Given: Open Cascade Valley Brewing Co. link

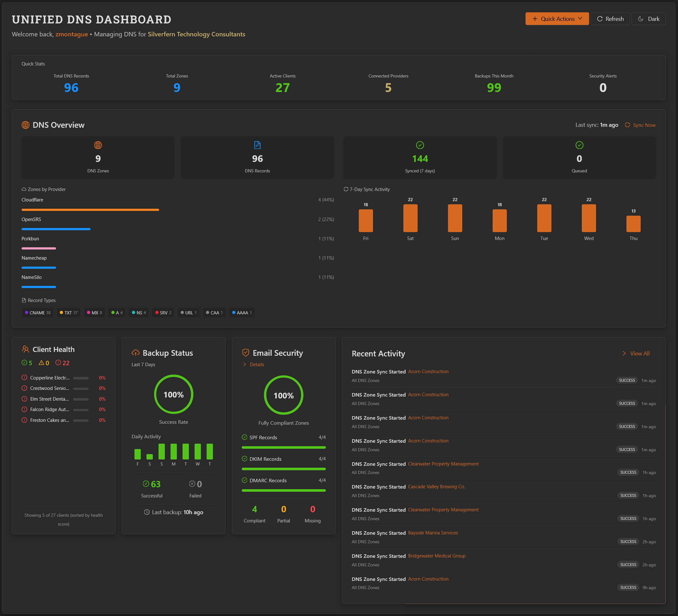Looking at the screenshot, I should 437,486.
